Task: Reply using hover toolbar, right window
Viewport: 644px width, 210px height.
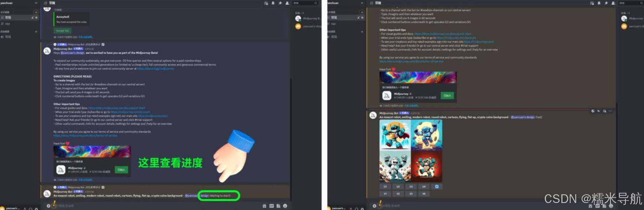Action: (x=598, y=111)
